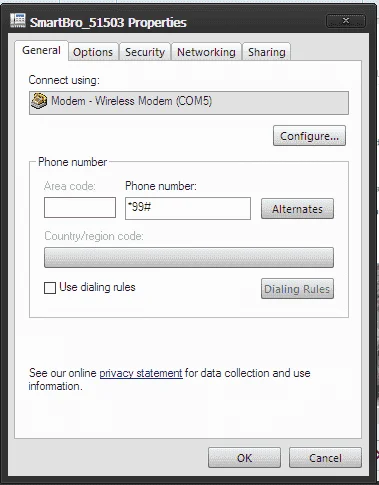Enable Use dialing rules checkbox

tap(50, 288)
